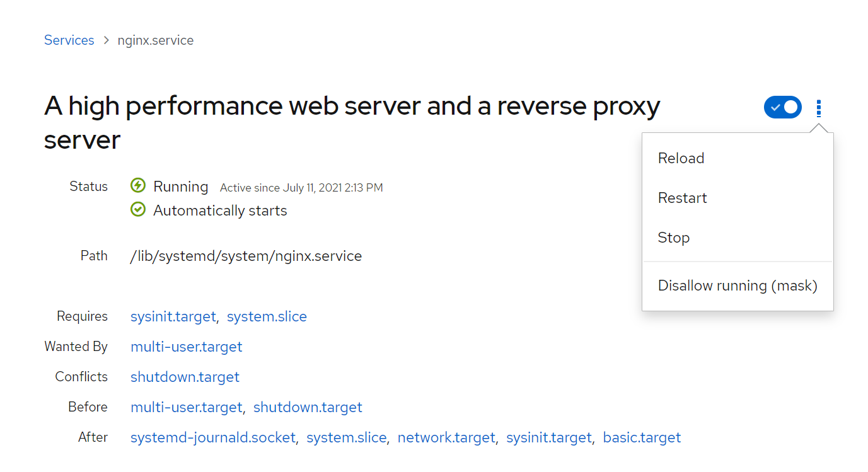Toggle the nginx service enable switch
The image size is (868, 472).
point(782,108)
